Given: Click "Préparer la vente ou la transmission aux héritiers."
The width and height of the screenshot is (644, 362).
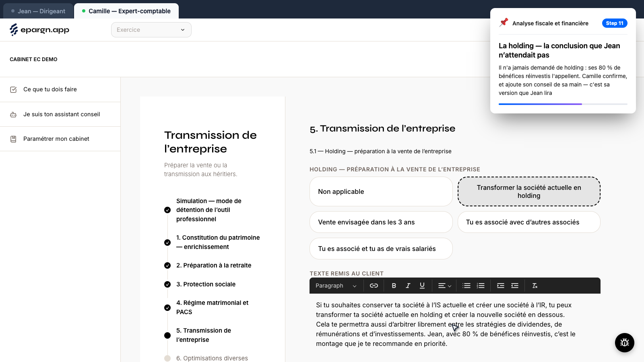Looking at the screenshot, I should [200, 170].
